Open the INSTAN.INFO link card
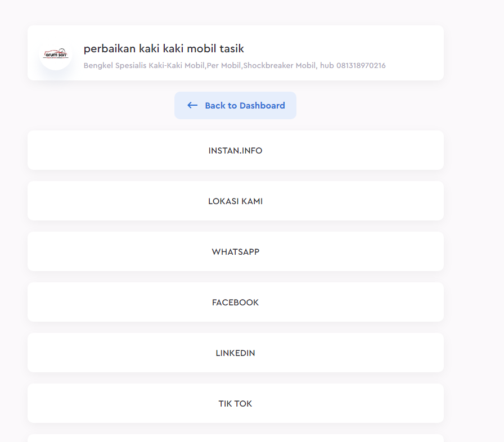This screenshot has height=442, width=504. click(x=236, y=150)
